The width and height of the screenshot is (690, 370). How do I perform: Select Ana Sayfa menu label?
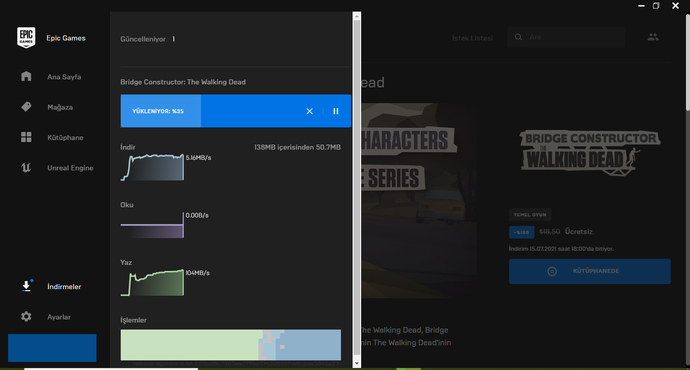pyautogui.click(x=64, y=77)
